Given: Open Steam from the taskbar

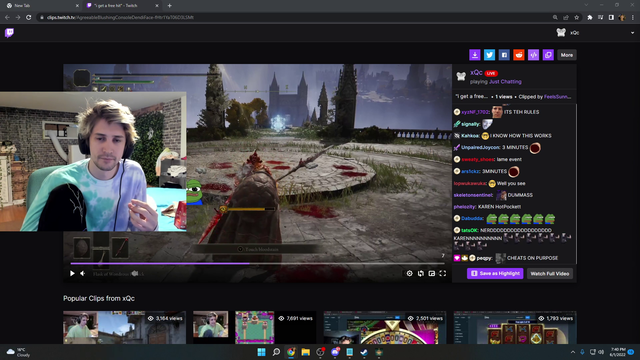Looking at the screenshot, I should pyautogui.click(x=364, y=352).
